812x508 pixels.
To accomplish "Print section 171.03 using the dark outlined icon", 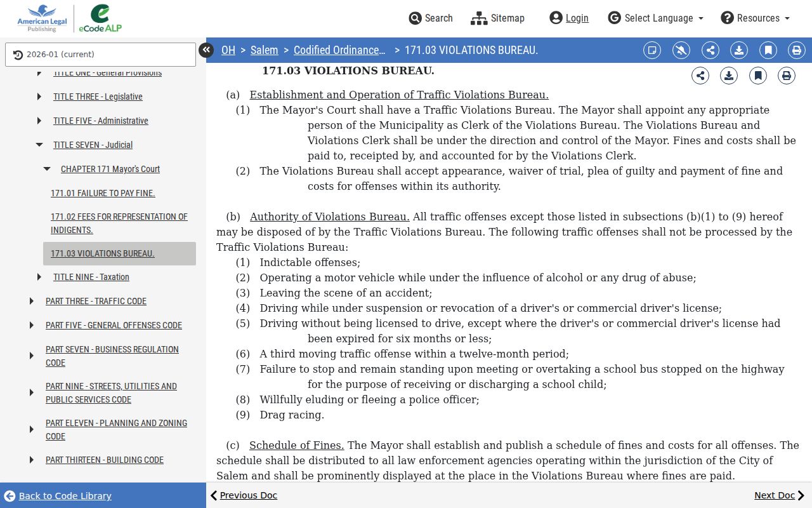I will (x=787, y=76).
